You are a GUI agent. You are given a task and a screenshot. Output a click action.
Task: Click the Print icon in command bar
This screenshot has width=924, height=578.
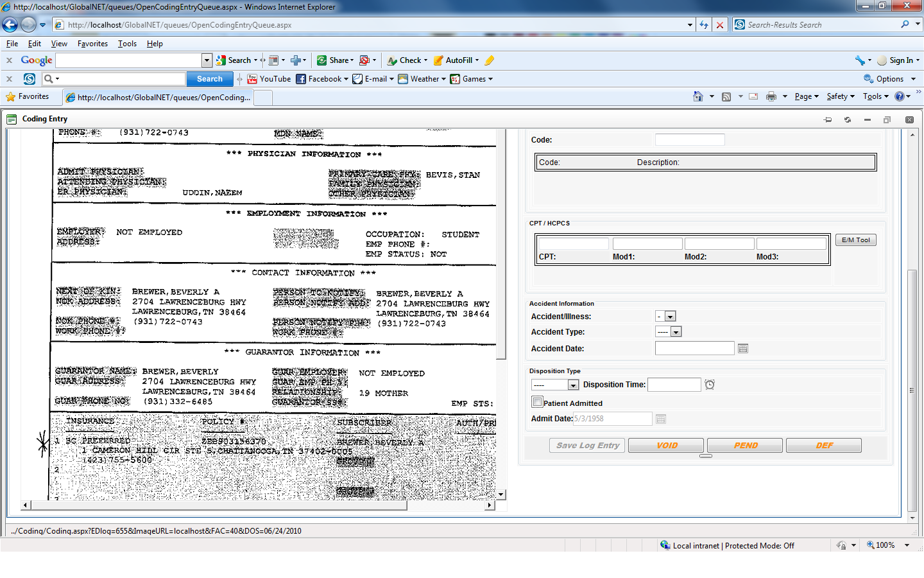(771, 96)
